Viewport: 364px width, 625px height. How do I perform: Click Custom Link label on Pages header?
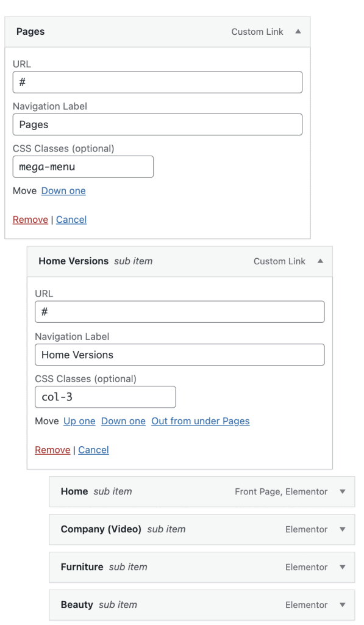pyautogui.click(x=257, y=32)
